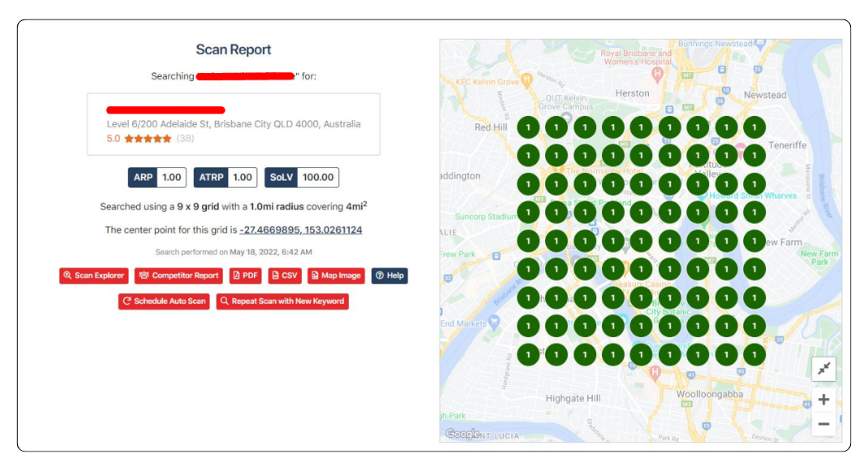
Task: Open the Scan Explorer button
Action: 93,276
